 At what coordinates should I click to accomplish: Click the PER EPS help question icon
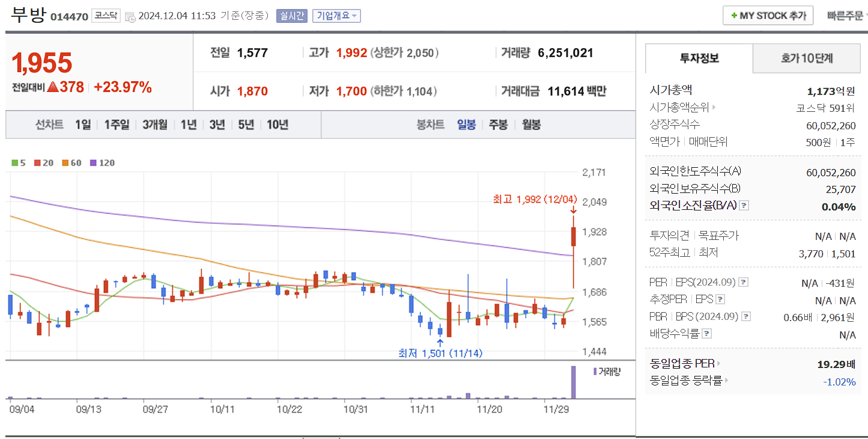click(x=743, y=282)
